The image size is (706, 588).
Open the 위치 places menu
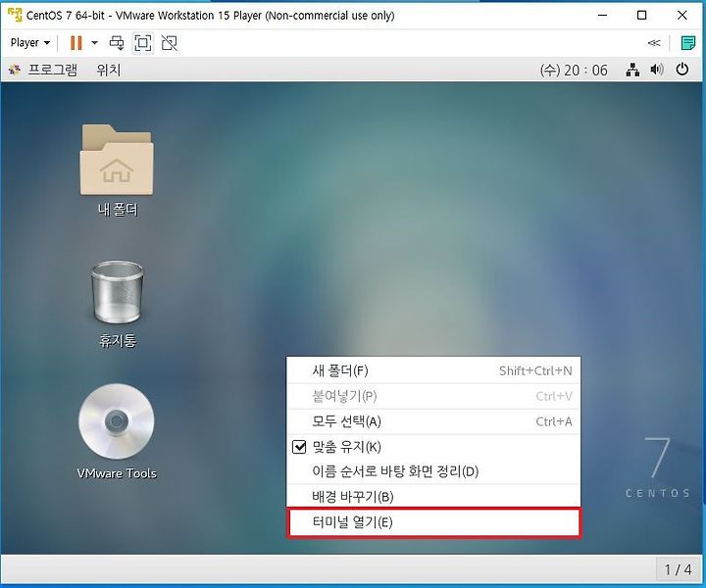pos(109,70)
